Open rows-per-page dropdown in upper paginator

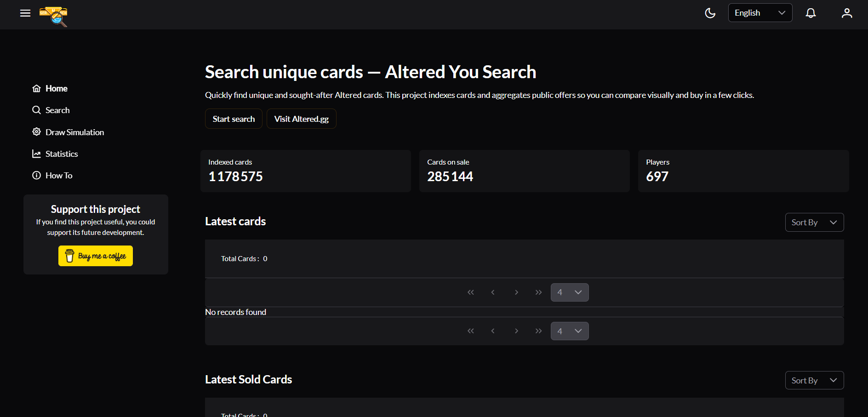(x=570, y=292)
